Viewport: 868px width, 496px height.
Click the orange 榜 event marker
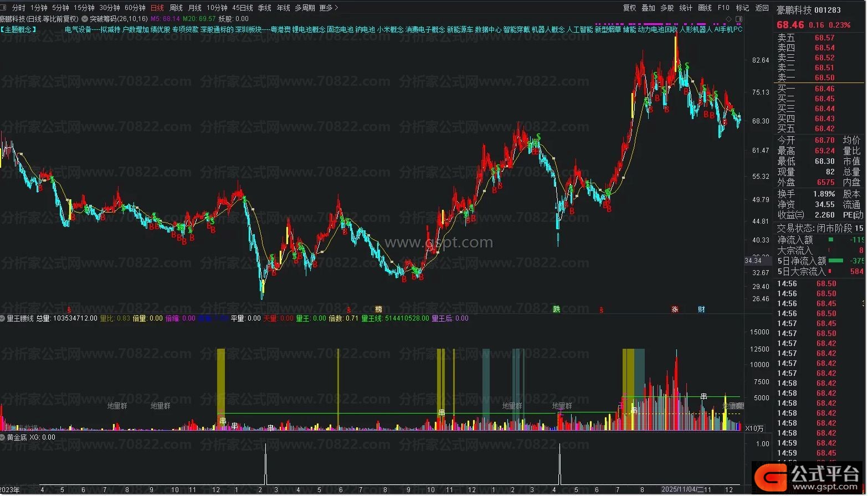pyautogui.click(x=379, y=309)
